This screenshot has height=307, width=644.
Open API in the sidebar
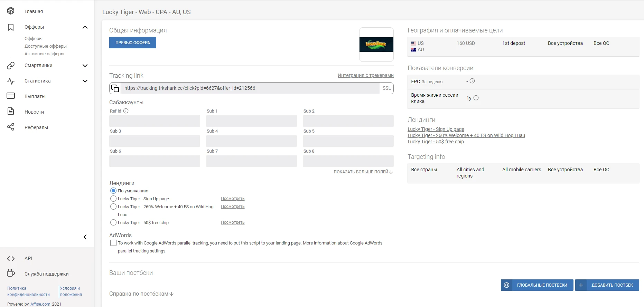[x=28, y=258]
